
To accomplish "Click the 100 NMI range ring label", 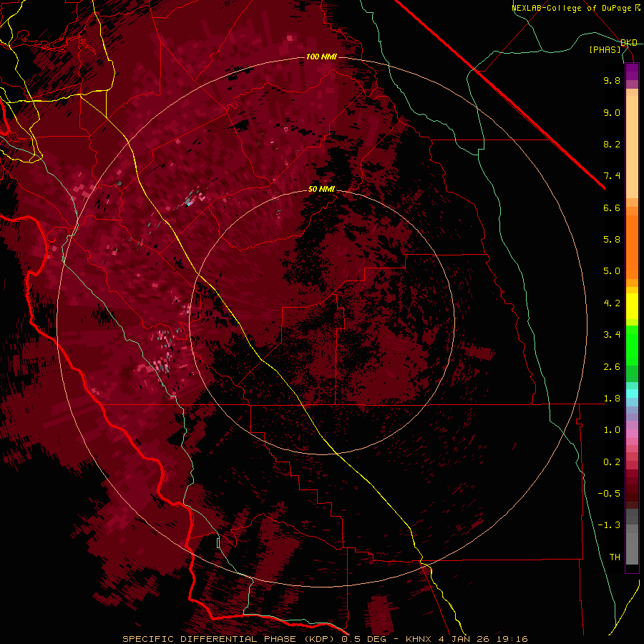I will tap(321, 57).
